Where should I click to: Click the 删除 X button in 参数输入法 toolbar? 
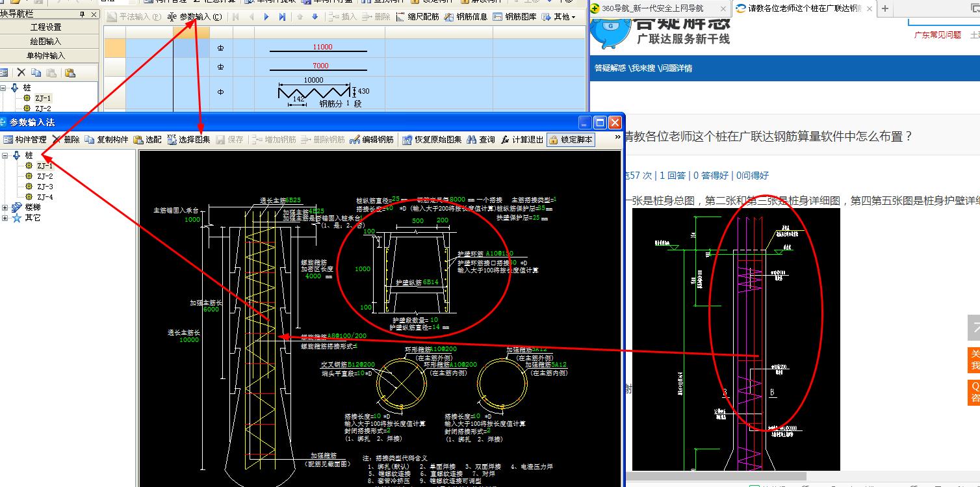(x=66, y=140)
